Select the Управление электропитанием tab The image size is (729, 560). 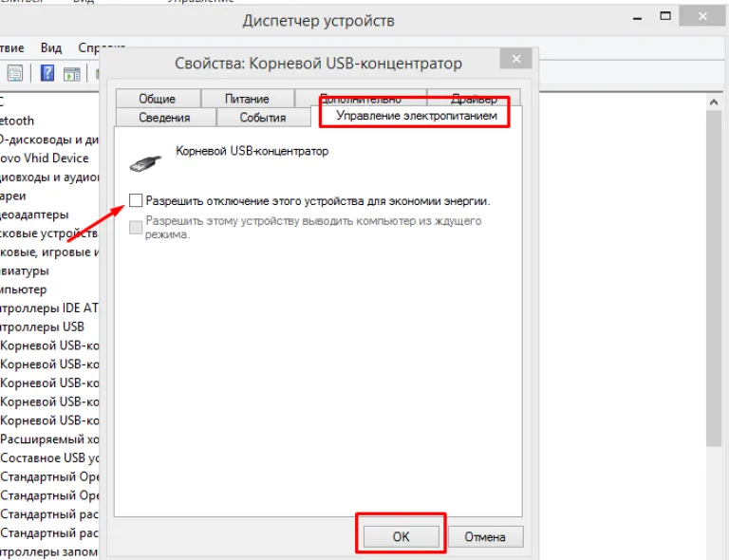point(417,115)
